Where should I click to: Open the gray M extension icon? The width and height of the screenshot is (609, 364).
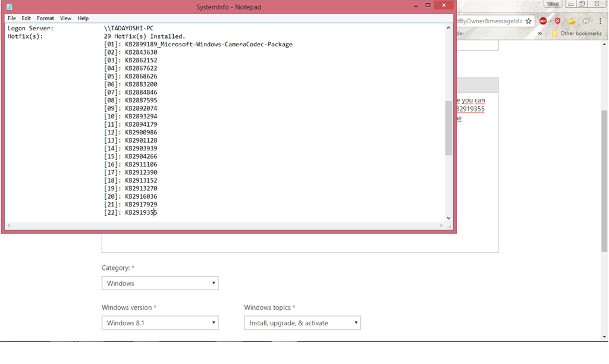pos(586,21)
